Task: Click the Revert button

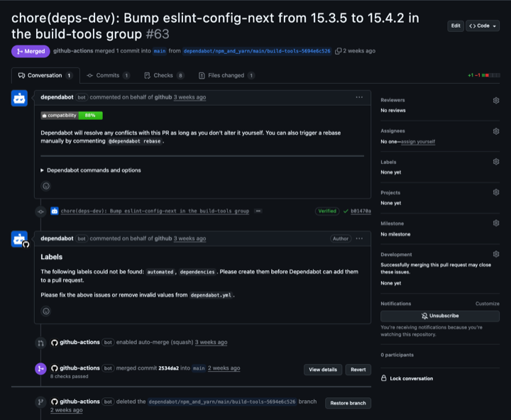Action: pyautogui.click(x=358, y=370)
